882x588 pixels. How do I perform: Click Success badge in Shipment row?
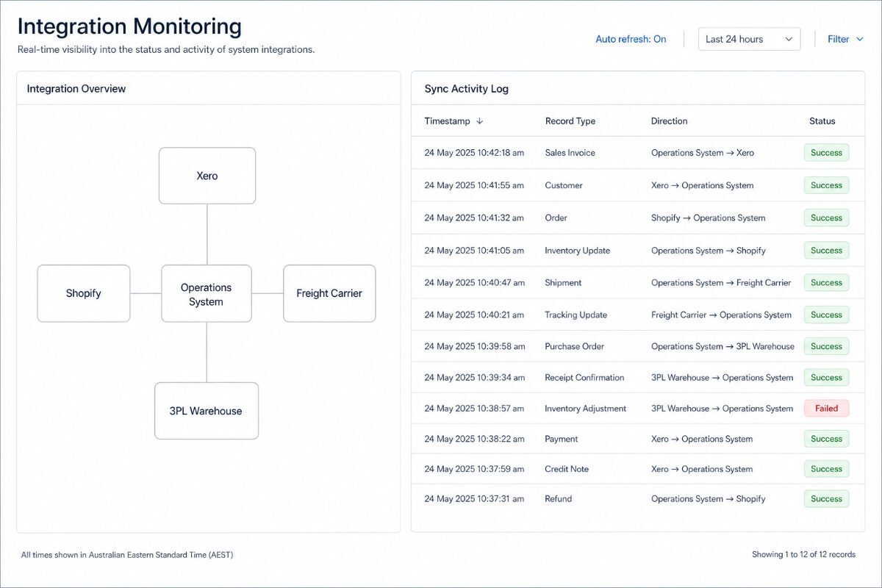(826, 282)
